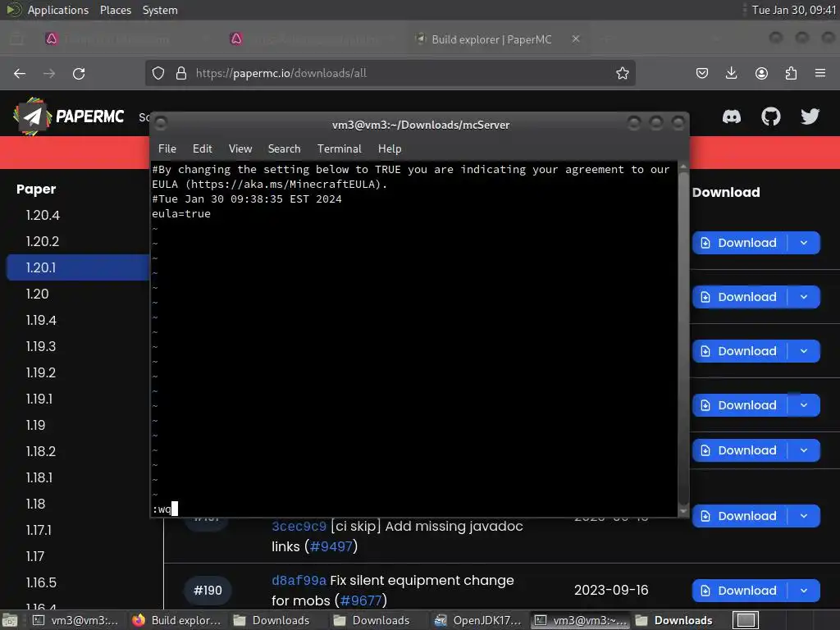Click the workspace switcher box

745,620
